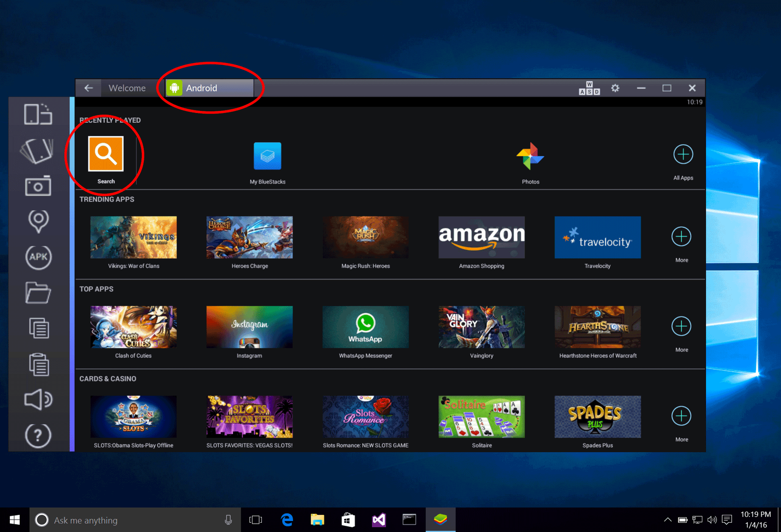Click the Ask me anything search box
Image resolution: width=781 pixels, height=532 pixels.
pyautogui.click(x=135, y=520)
